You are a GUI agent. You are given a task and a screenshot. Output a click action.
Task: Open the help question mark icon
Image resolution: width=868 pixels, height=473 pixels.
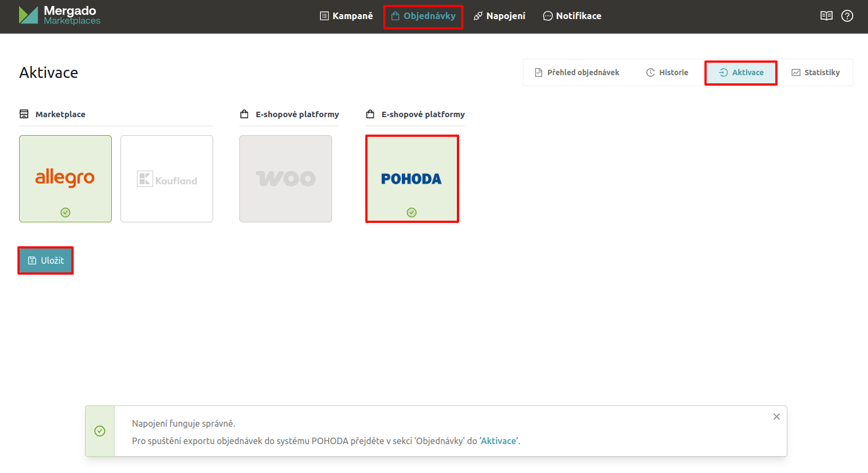pos(847,16)
